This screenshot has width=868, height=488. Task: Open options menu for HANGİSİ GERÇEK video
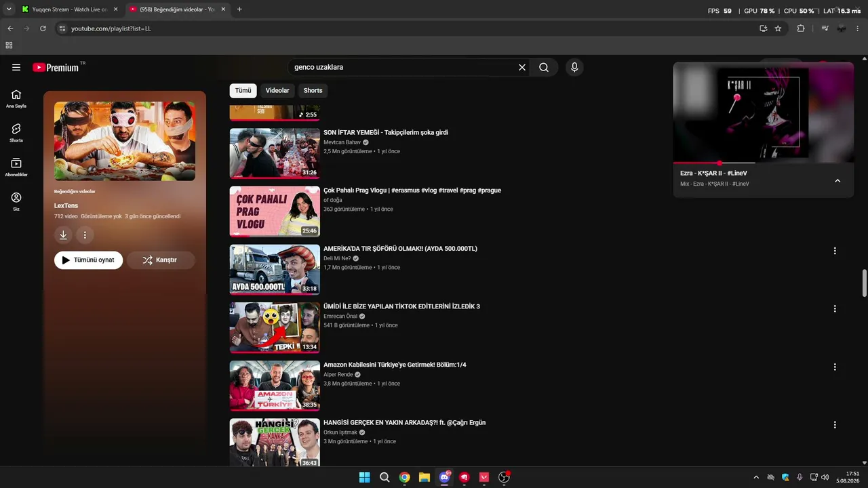(x=835, y=425)
